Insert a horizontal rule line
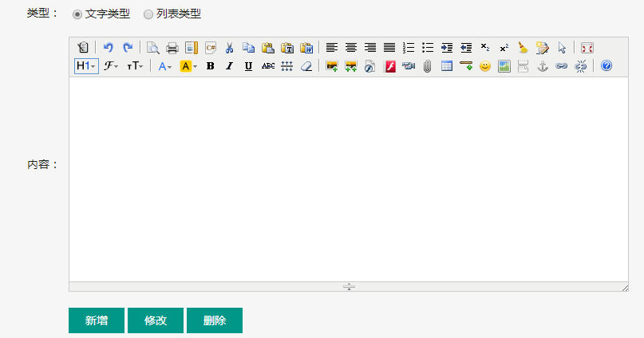This screenshot has width=644, height=338. (466, 65)
